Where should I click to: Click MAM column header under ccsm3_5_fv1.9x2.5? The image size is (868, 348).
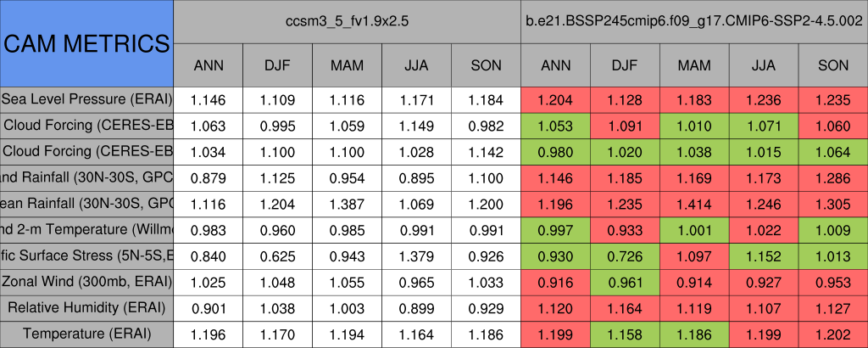347,65
